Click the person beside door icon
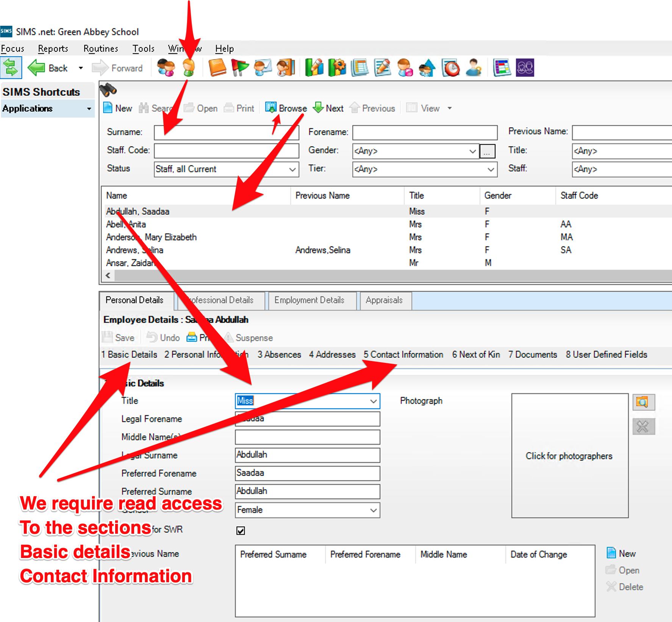Screen dimensions: 672x622 point(286,68)
